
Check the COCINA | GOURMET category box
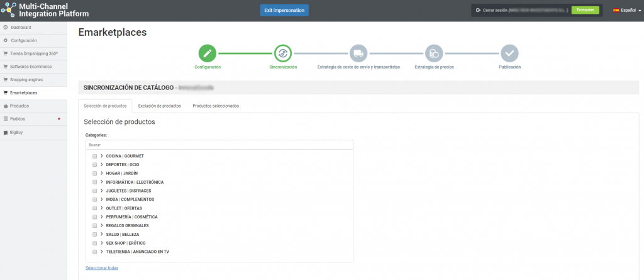pyautogui.click(x=94, y=156)
